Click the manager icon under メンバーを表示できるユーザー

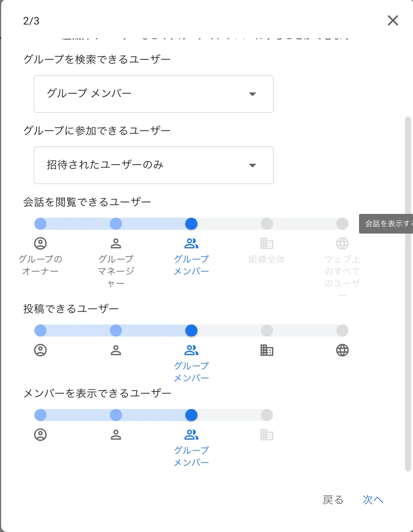(116, 435)
